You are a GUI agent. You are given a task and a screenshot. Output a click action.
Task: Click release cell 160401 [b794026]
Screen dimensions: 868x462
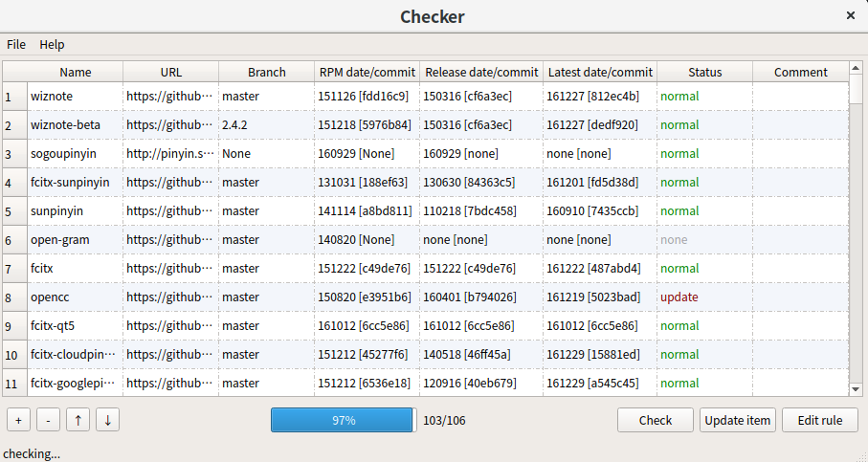(481, 297)
